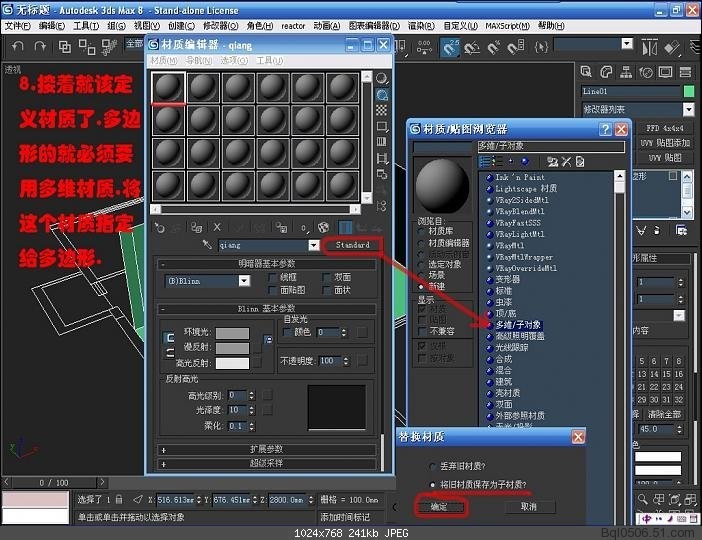
Task: Click the help question mark in material browser
Action: [605, 129]
